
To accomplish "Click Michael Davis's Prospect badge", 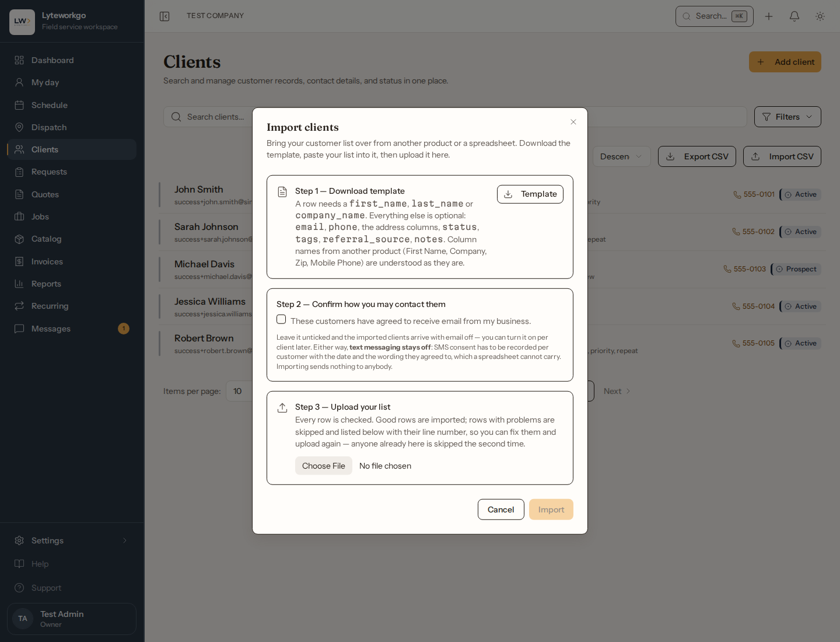I will [x=796, y=269].
